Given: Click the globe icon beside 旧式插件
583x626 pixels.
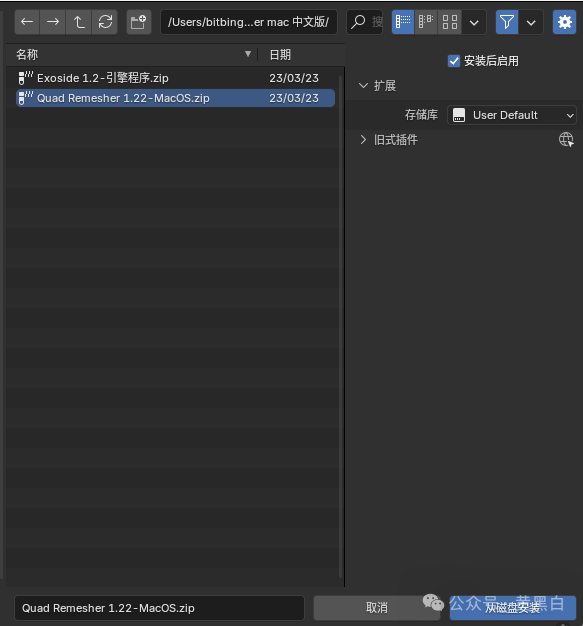Looking at the screenshot, I should coord(566,140).
